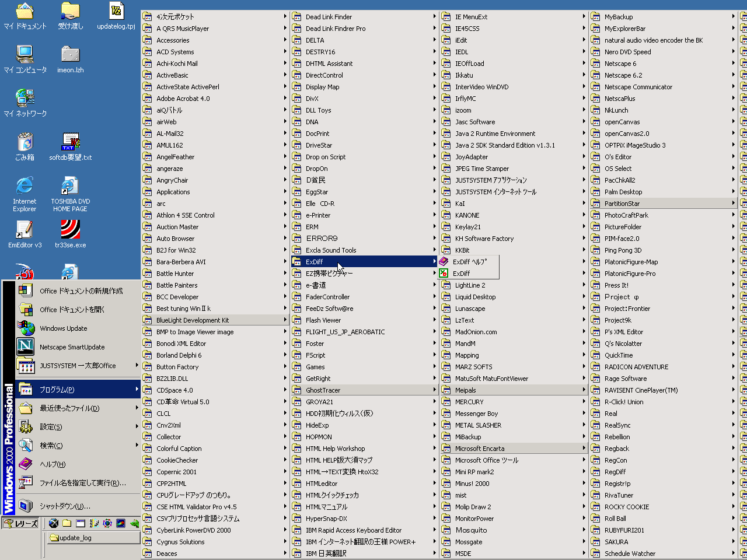Image resolution: width=747 pixels, height=560 pixels.
Task: Click the レリーズ button on the taskbar
Action: click(20, 523)
